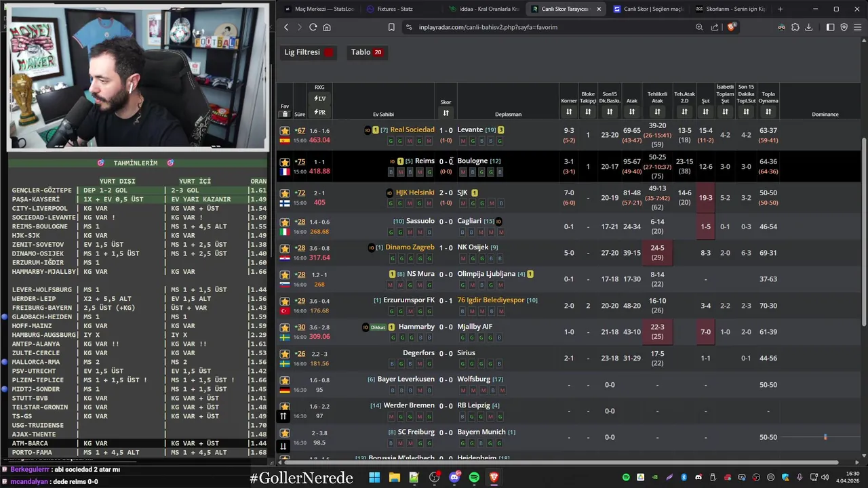The width and height of the screenshot is (868, 488).
Task: Click the webcam video overlay
Action: 138,77
